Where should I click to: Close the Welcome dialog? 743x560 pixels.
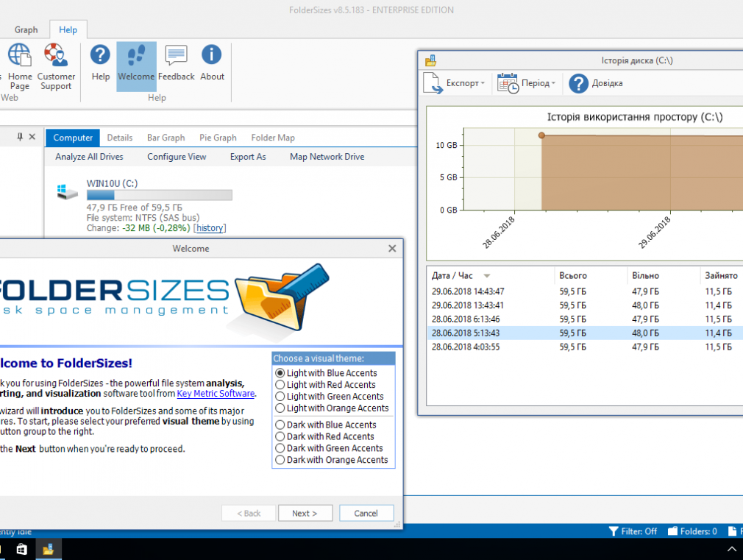click(x=392, y=249)
